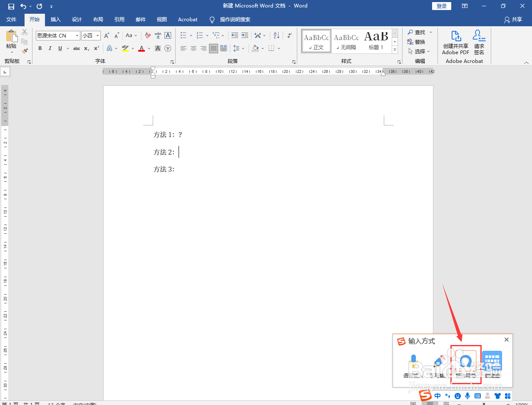Viewport: 532px width, 405px height.
Task: Switch to the Acrobat tab
Action: [188, 20]
